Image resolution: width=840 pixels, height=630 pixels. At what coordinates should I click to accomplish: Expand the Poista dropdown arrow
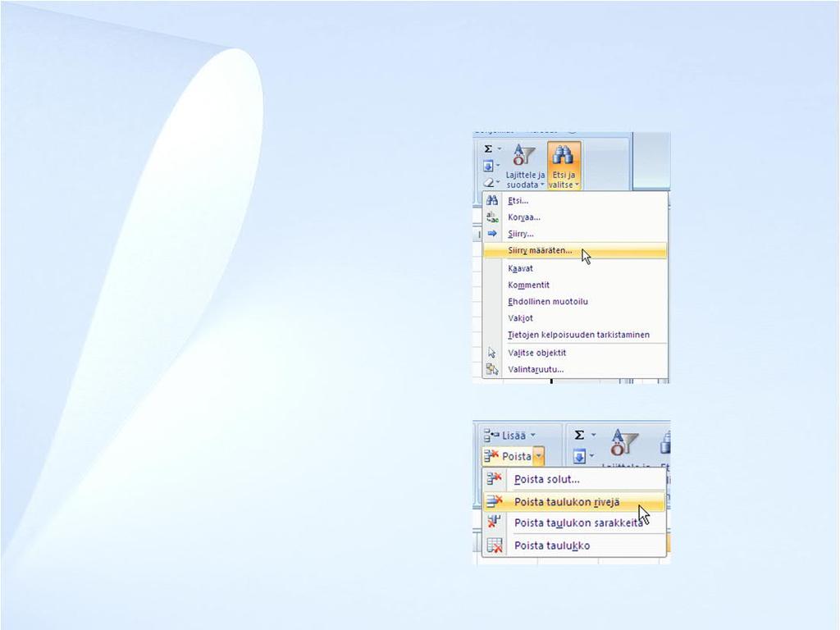pos(539,456)
